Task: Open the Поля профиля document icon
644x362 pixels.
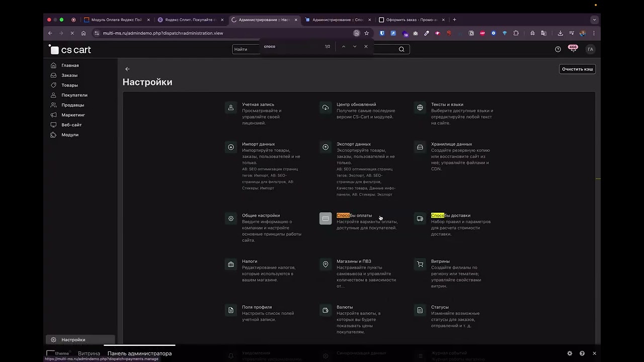Action: pyautogui.click(x=231, y=310)
